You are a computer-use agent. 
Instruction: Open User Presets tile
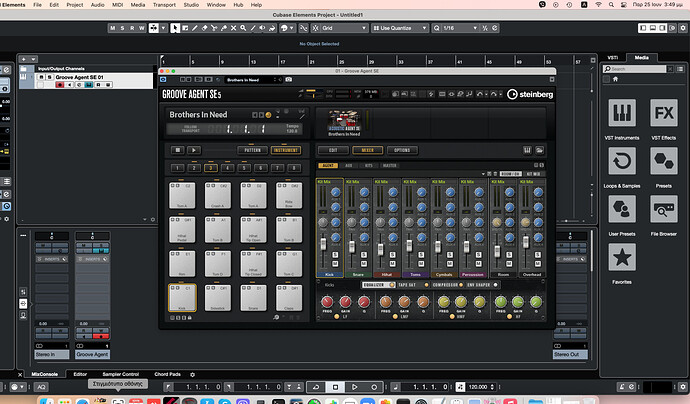pyautogui.click(x=622, y=209)
